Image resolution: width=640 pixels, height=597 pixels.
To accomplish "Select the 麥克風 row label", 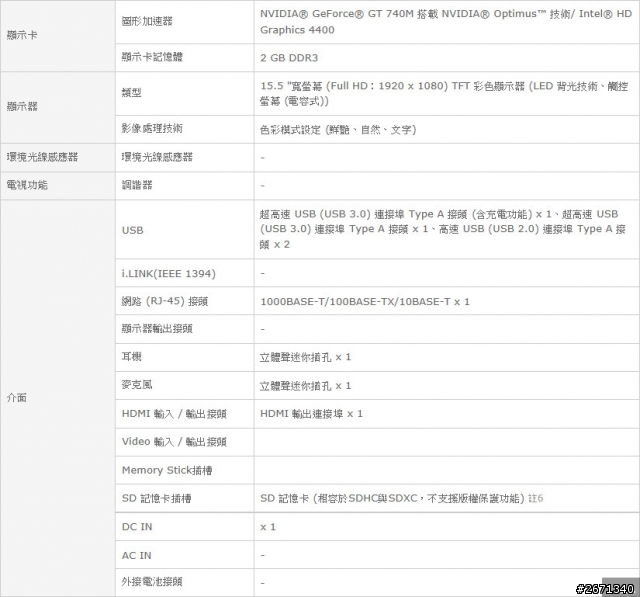I will click(x=137, y=384).
